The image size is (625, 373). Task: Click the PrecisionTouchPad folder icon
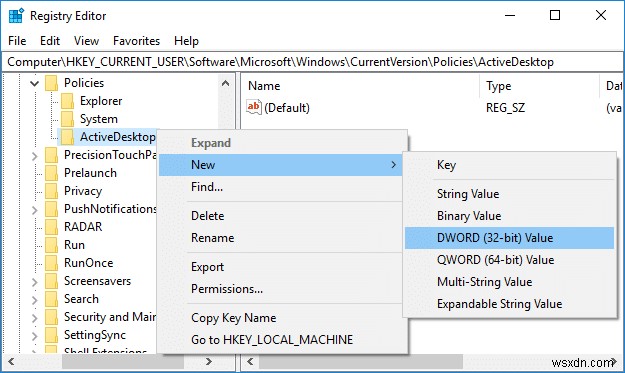coord(52,155)
